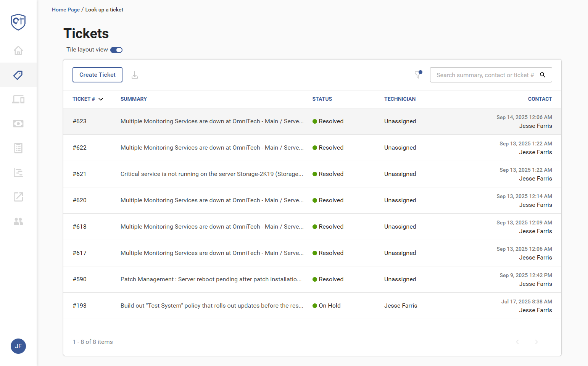Click the "1 - 8 of 8 items" text
Image resolution: width=588 pixels, height=366 pixels.
coord(93,342)
